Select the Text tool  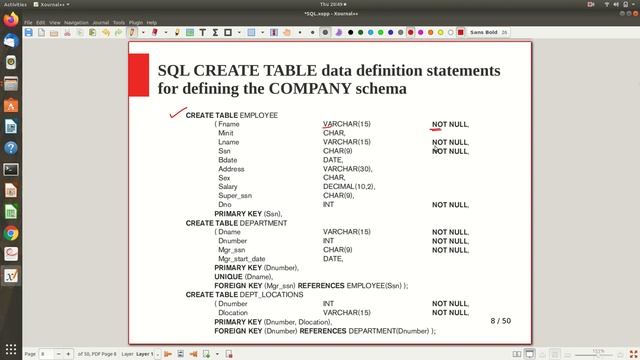(x=202, y=32)
